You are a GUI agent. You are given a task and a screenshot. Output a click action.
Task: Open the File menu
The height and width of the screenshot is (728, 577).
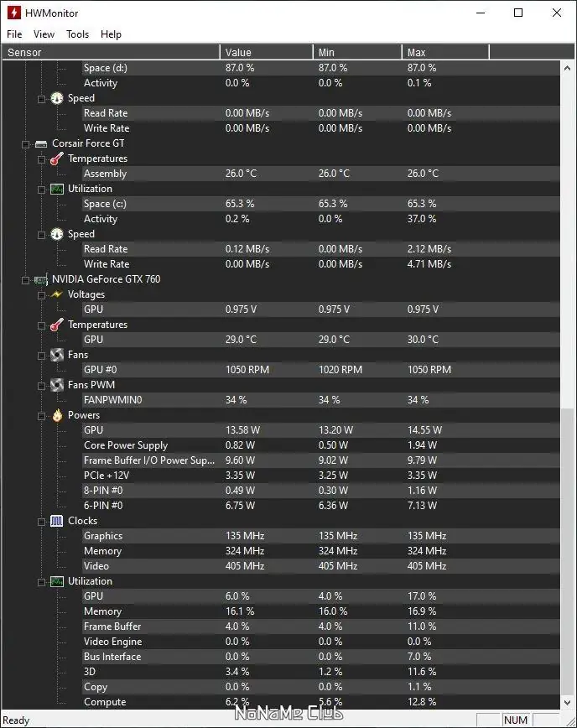coord(14,34)
